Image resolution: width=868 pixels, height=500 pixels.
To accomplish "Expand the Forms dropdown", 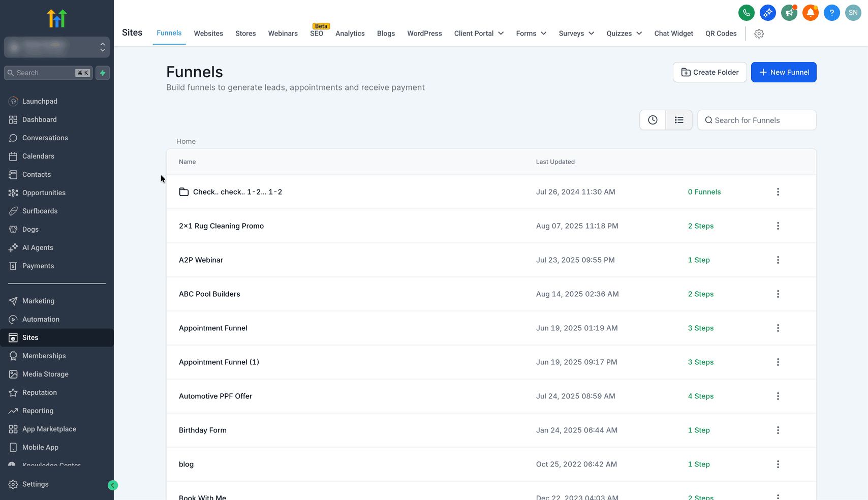I will pyautogui.click(x=531, y=34).
